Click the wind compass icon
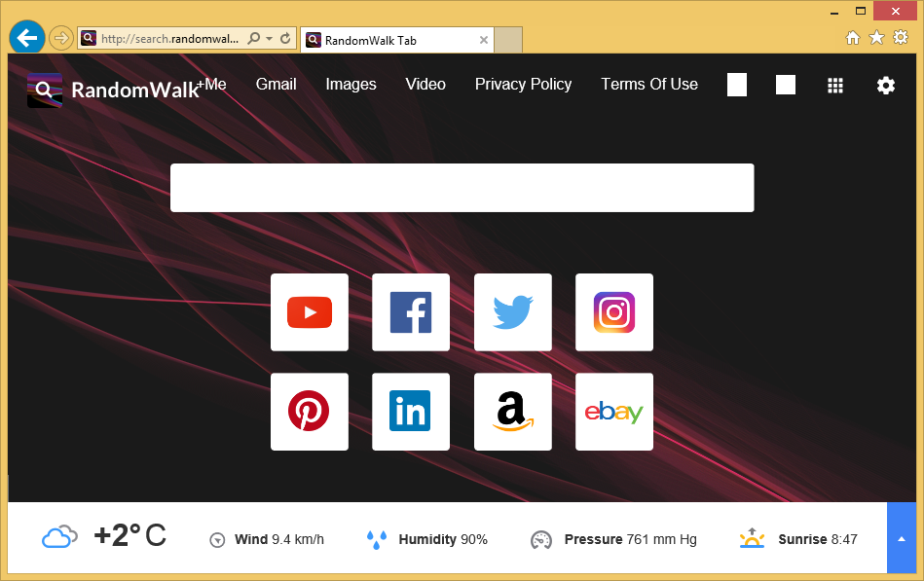The height and width of the screenshot is (581, 924). click(217, 540)
